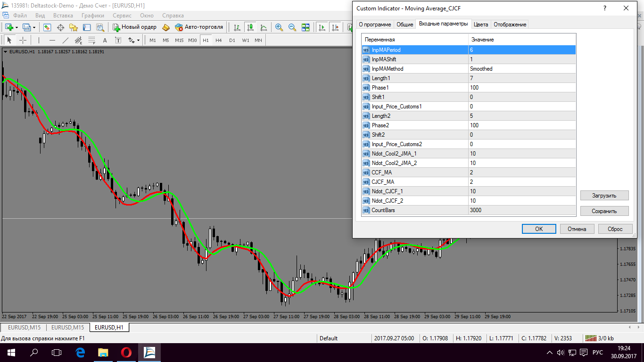This screenshot has width=644, height=362.
Task: Select the text label tool
Action: [118, 40]
